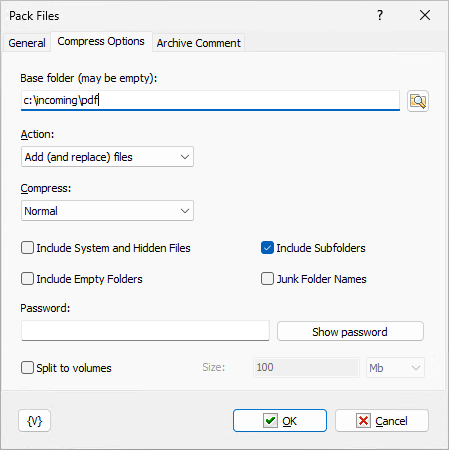Close the Pack Files dialog
Viewport: 449px width, 450px height.
point(425,15)
